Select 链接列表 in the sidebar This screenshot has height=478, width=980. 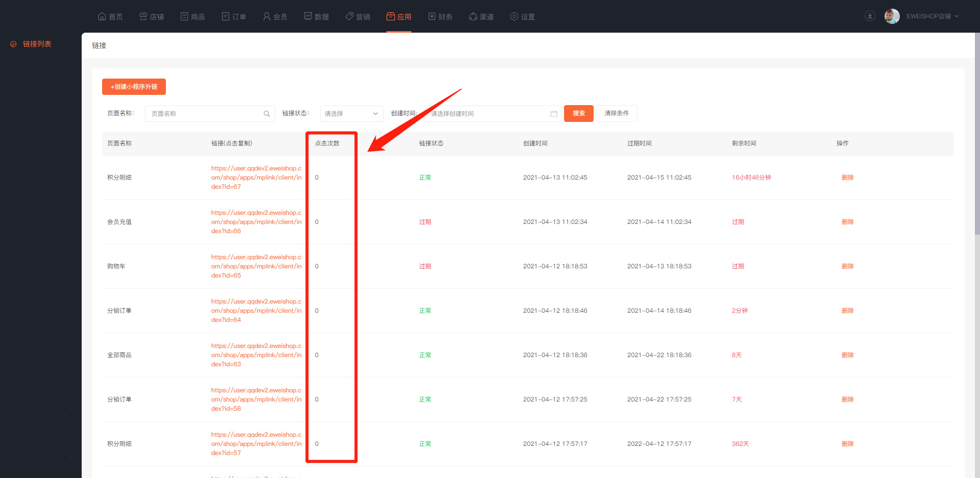(37, 44)
